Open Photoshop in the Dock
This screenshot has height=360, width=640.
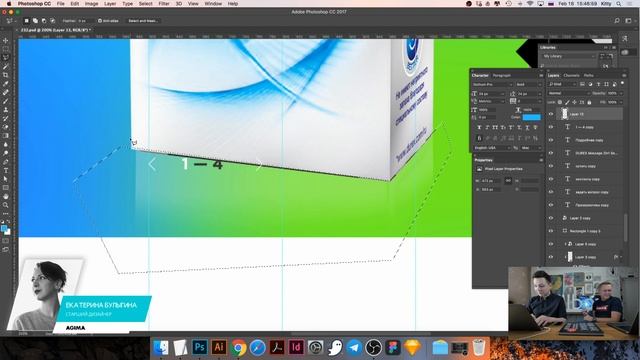tap(200, 347)
